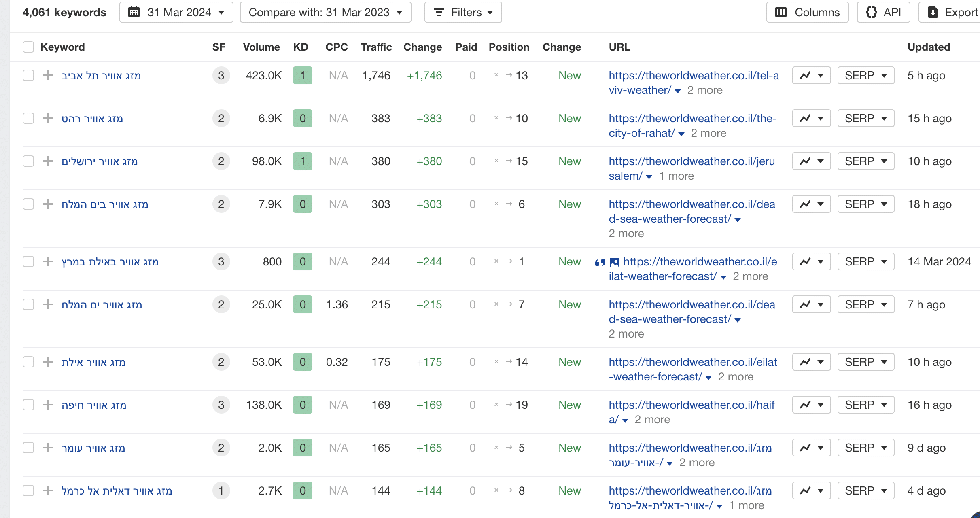The image size is (980, 518).
Task: Select checkbox for מזג אוויר ירושלים row
Action: click(28, 161)
